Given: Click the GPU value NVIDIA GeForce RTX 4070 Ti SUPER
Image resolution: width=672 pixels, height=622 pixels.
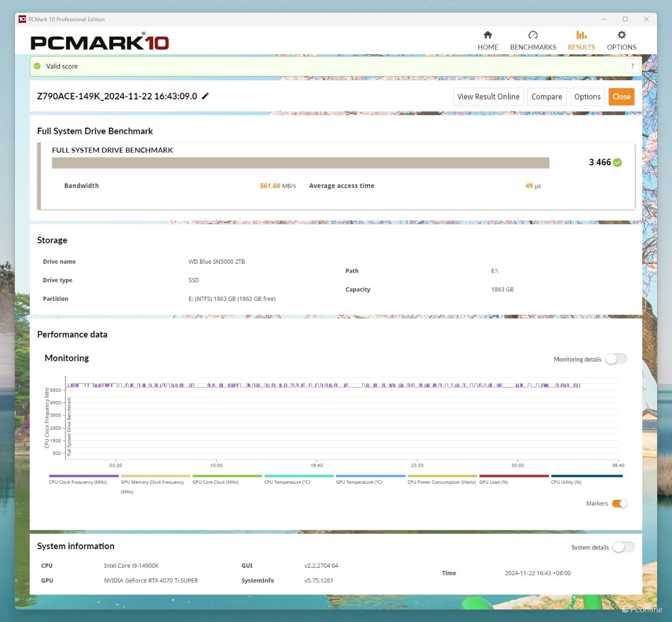Looking at the screenshot, I should point(150,581).
